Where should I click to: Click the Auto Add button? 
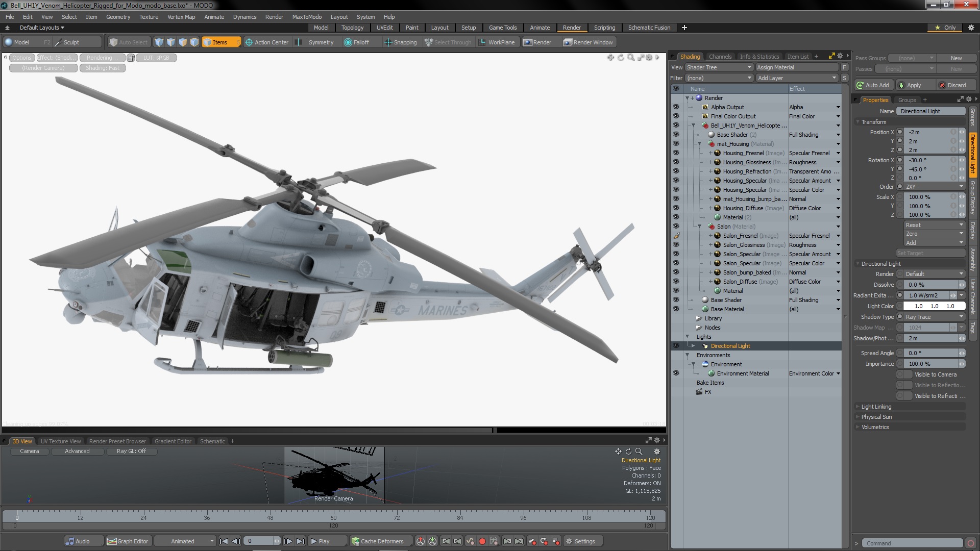[x=873, y=85]
